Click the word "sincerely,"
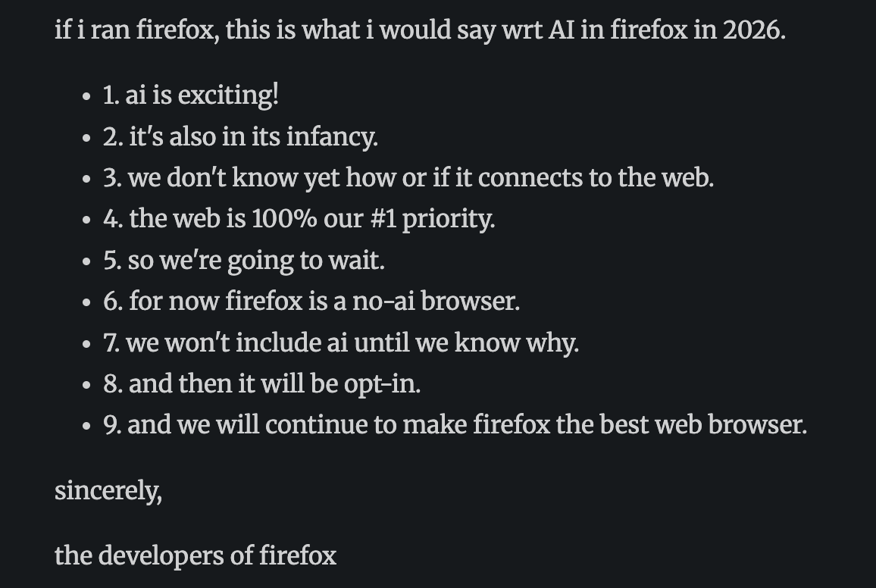This screenshot has height=588, width=876. tap(108, 491)
